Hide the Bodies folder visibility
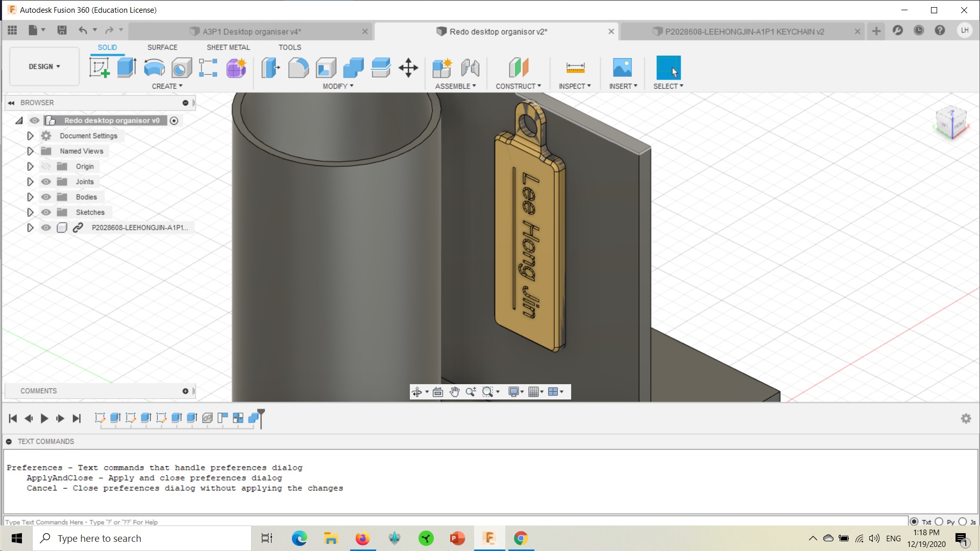The image size is (980, 551). point(46,197)
